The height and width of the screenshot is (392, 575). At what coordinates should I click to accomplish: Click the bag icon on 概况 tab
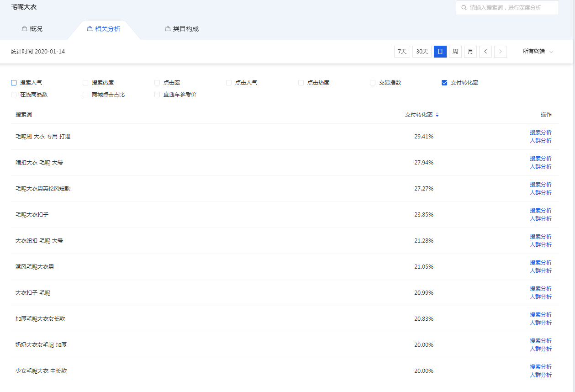point(24,29)
